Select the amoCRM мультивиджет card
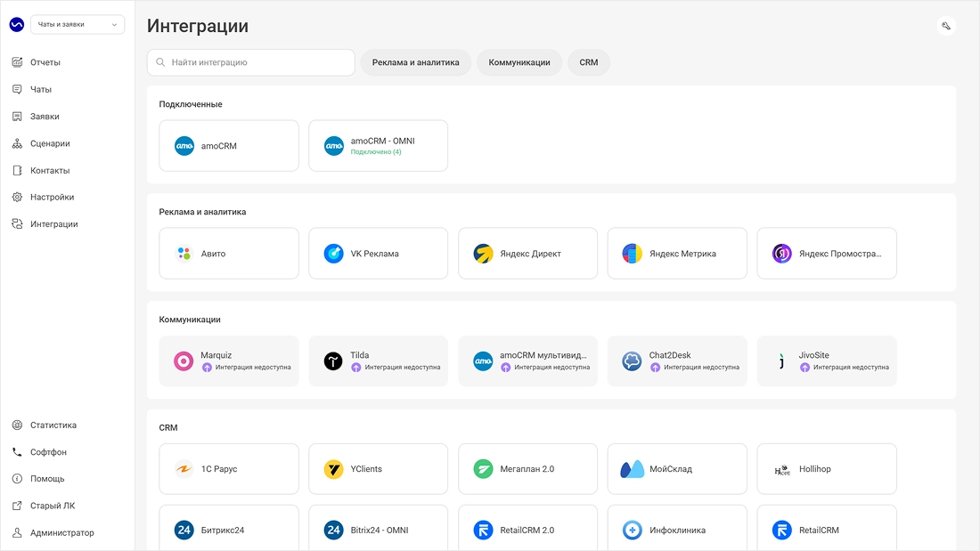Image resolution: width=980 pixels, height=551 pixels. [527, 361]
